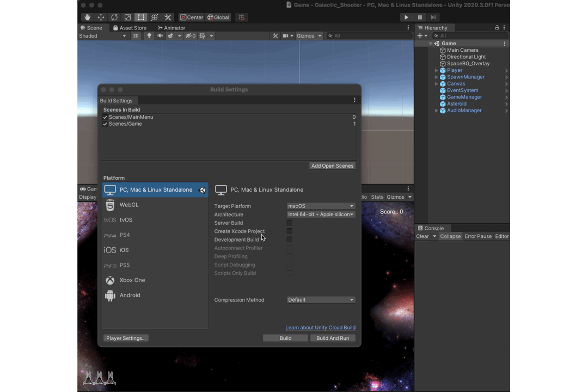Expand the SpawnManager object in Hierarchy
The image size is (588, 392).
pyautogui.click(x=436, y=77)
